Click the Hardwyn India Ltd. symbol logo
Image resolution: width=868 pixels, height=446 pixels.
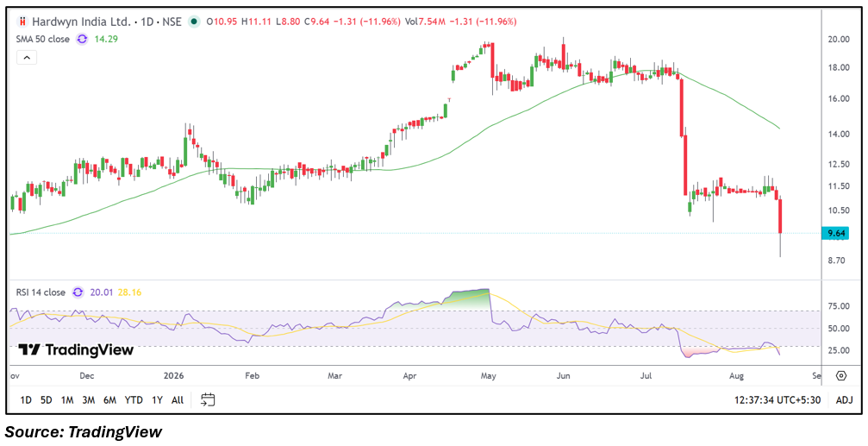click(22, 22)
